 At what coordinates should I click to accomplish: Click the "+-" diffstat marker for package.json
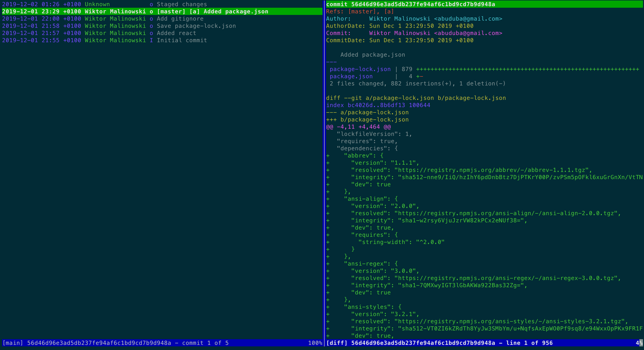click(421, 76)
